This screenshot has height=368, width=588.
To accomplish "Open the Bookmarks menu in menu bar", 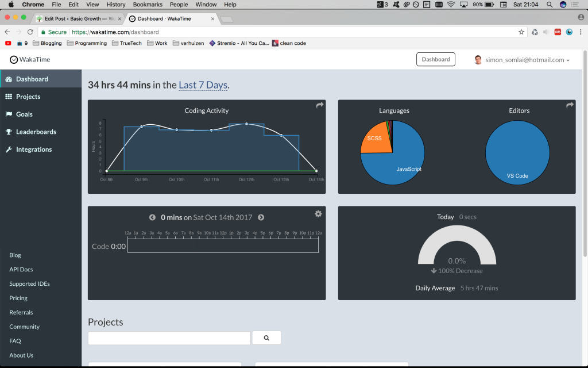I will (148, 5).
